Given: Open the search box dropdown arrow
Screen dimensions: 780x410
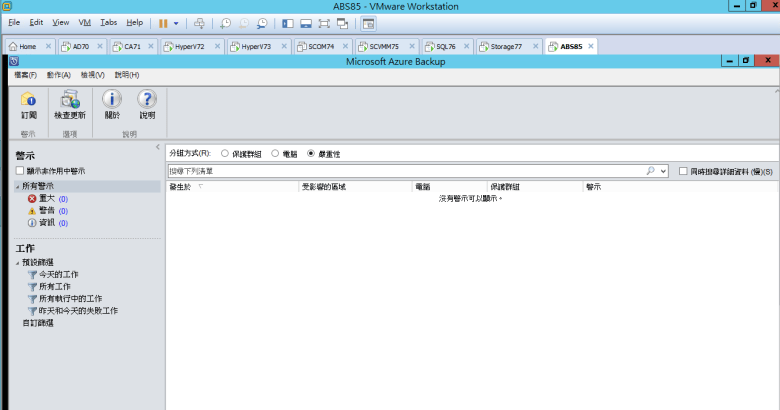Looking at the screenshot, I should coord(662,172).
